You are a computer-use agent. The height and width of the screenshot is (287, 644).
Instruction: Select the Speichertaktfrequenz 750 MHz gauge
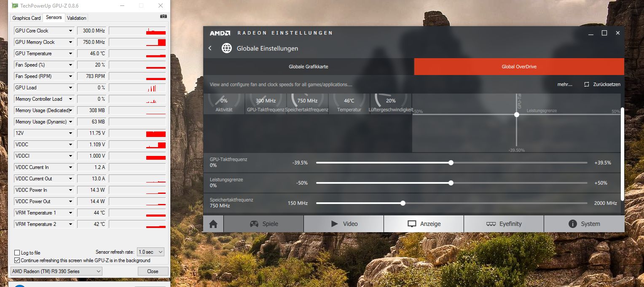tap(307, 104)
